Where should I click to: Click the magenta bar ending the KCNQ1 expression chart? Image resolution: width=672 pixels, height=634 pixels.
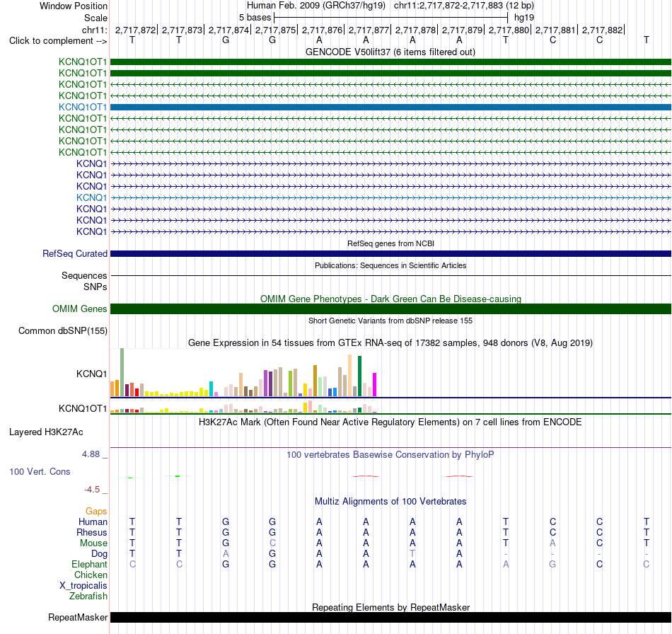(375, 384)
